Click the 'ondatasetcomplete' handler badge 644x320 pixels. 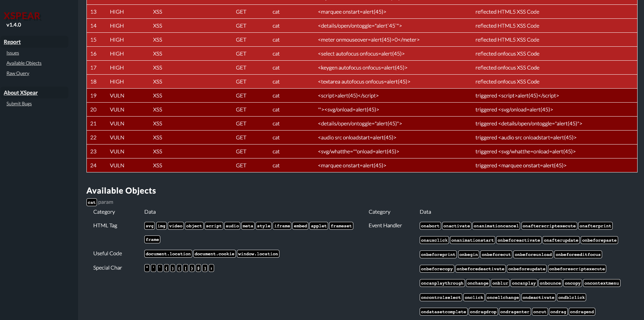click(x=444, y=312)
